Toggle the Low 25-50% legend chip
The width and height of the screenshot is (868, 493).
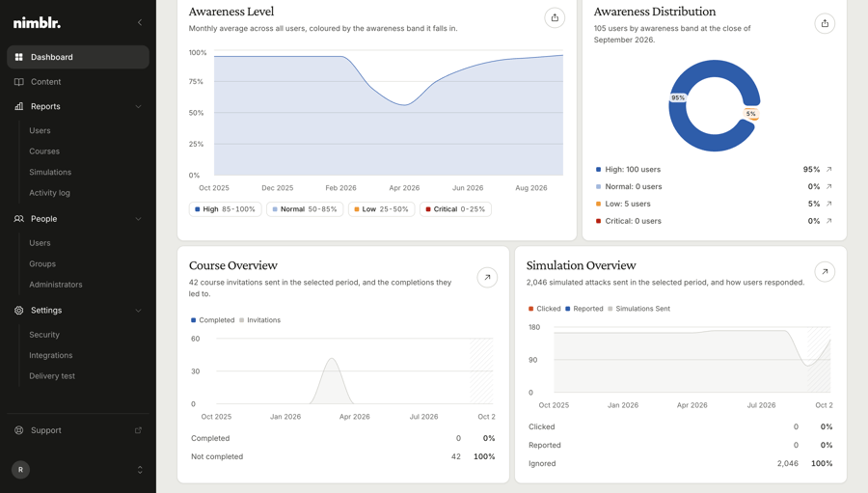coord(381,209)
